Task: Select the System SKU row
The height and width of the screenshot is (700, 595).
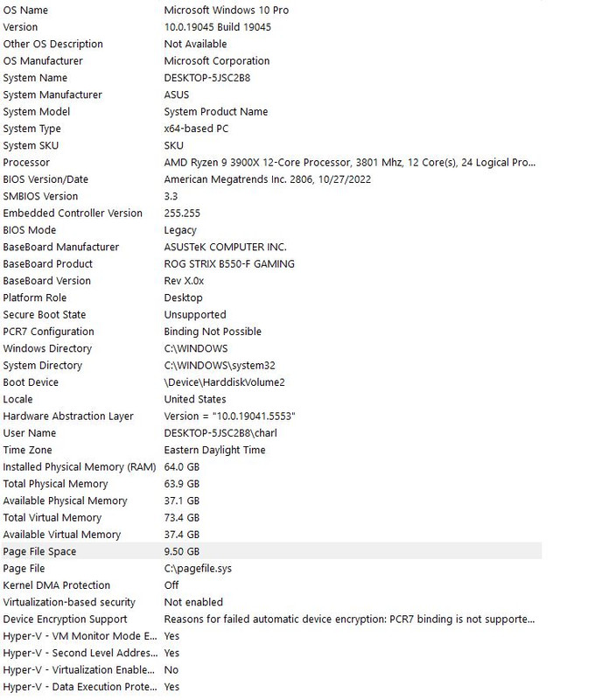Action: pos(271,145)
